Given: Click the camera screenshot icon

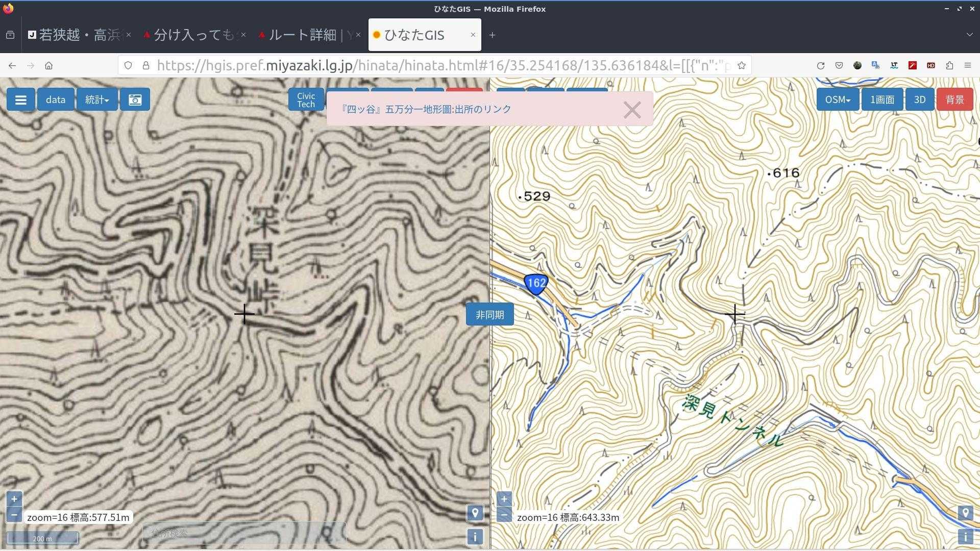Looking at the screenshot, I should coord(135,99).
